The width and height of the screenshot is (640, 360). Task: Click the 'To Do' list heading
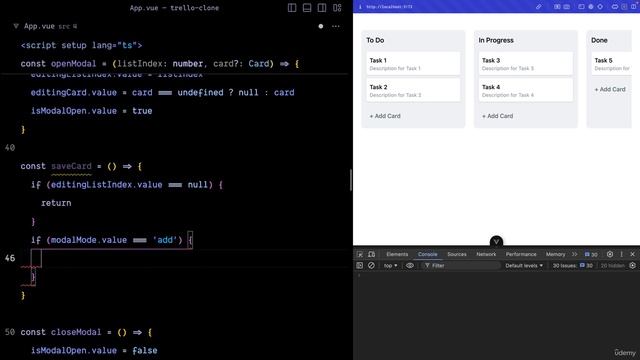[x=375, y=40]
